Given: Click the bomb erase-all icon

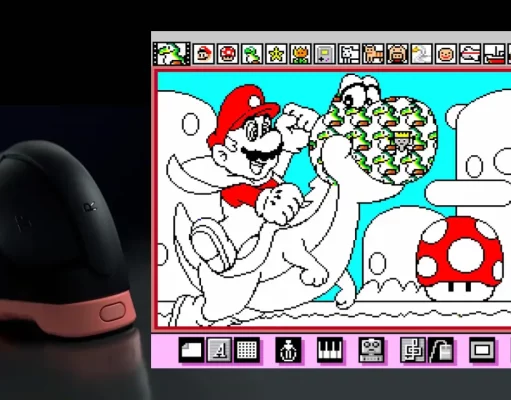Looking at the screenshot, I should [x=288, y=350].
